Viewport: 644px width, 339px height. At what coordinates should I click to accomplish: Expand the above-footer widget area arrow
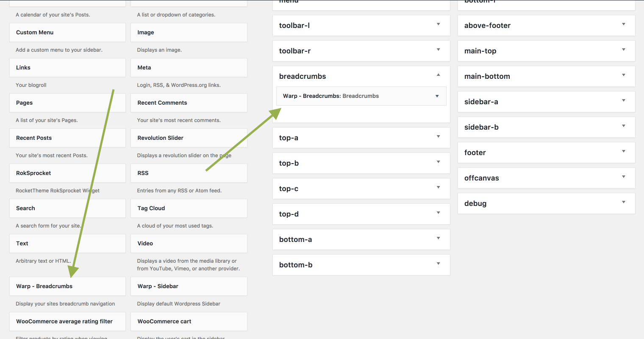624,24
